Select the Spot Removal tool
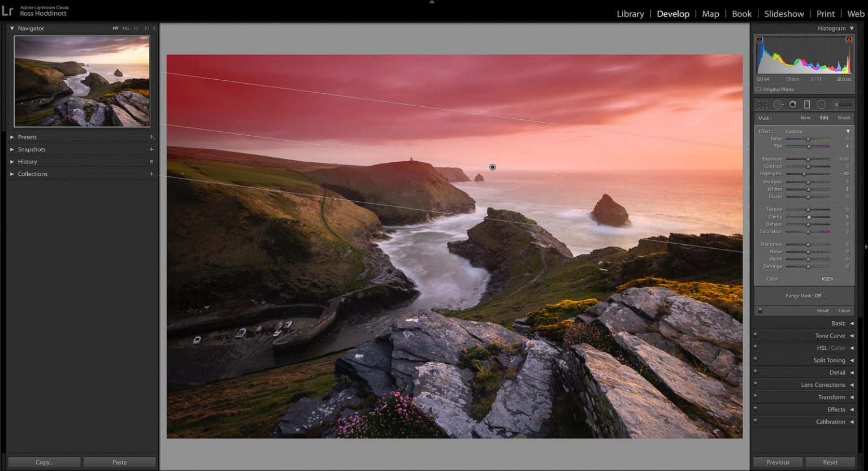The height and width of the screenshot is (471, 868). click(x=779, y=105)
